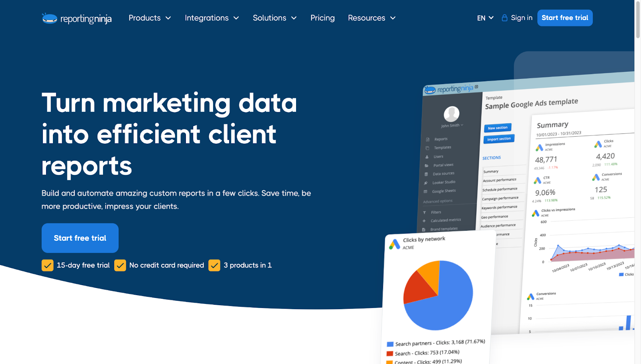The image size is (641, 364).
Task: Click the 3 products in 1 checkmark
Action: point(214,265)
